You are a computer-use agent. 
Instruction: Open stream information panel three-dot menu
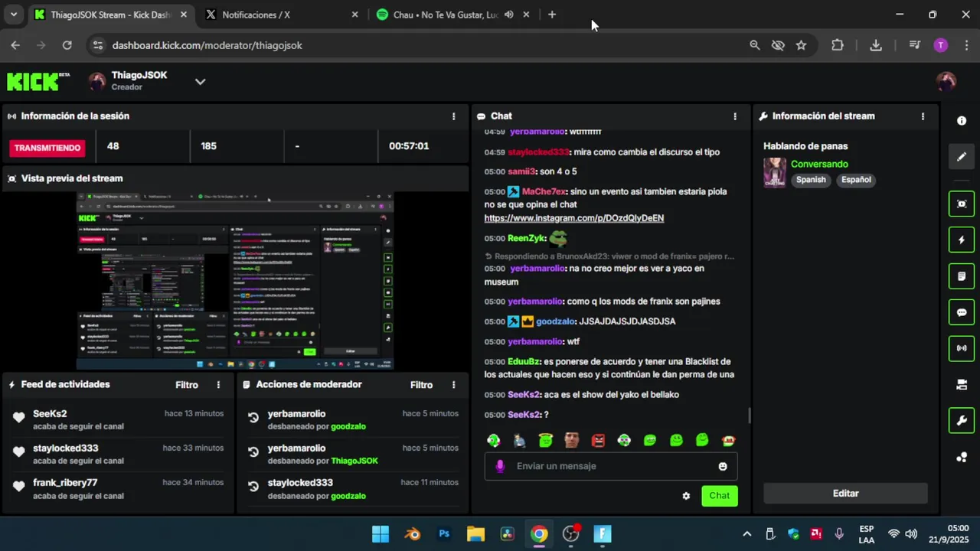[923, 116]
